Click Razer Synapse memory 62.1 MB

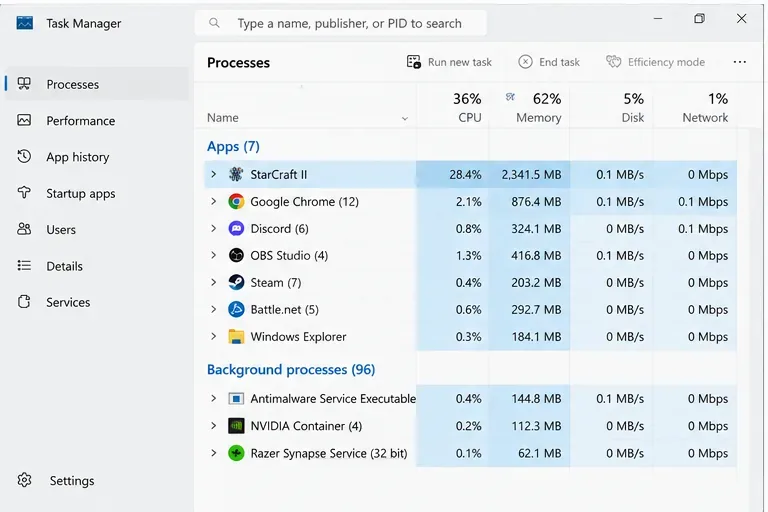(x=539, y=453)
